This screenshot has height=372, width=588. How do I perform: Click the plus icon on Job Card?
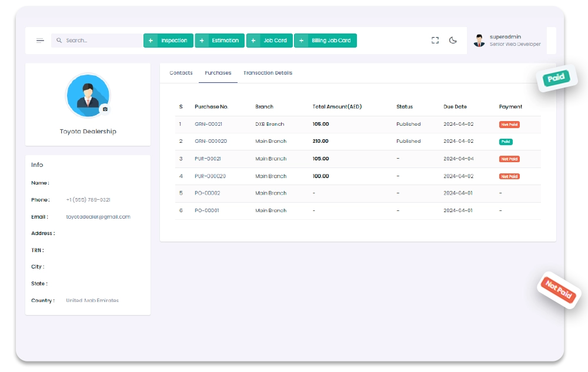pyautogui.click(x=253, y=41)
